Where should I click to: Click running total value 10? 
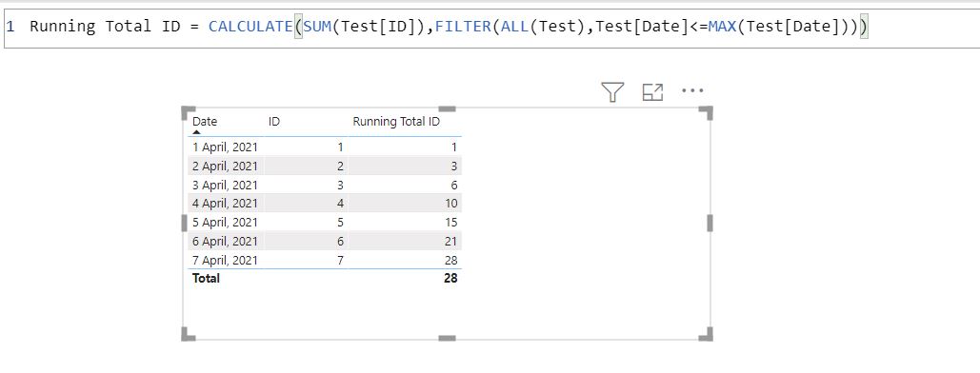pos(451,203)
